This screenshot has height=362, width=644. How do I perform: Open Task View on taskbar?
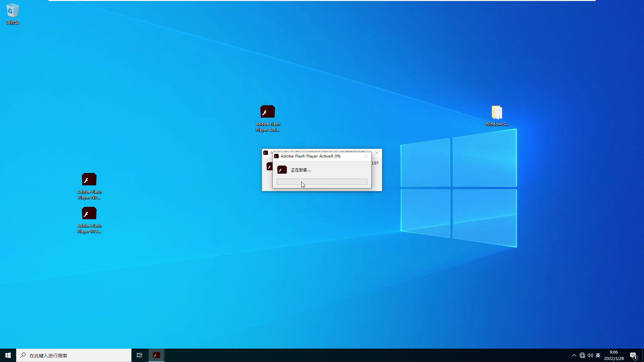pyautogui.click(x=139, y=355)
